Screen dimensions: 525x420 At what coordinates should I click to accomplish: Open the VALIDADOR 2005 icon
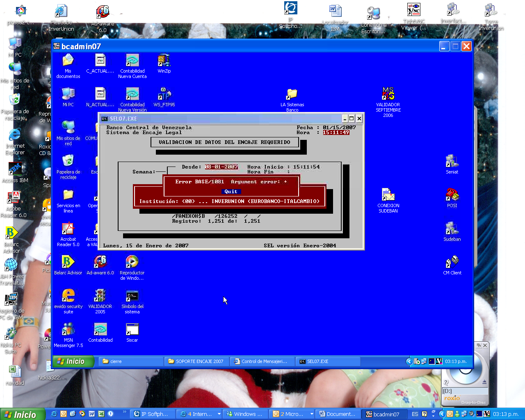pyautogui.click(x=100, y=301)
